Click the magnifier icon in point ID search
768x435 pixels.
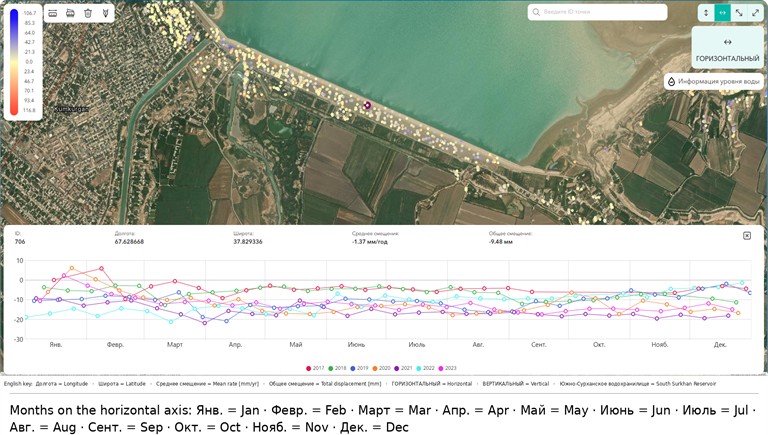(x=536, y=12)
